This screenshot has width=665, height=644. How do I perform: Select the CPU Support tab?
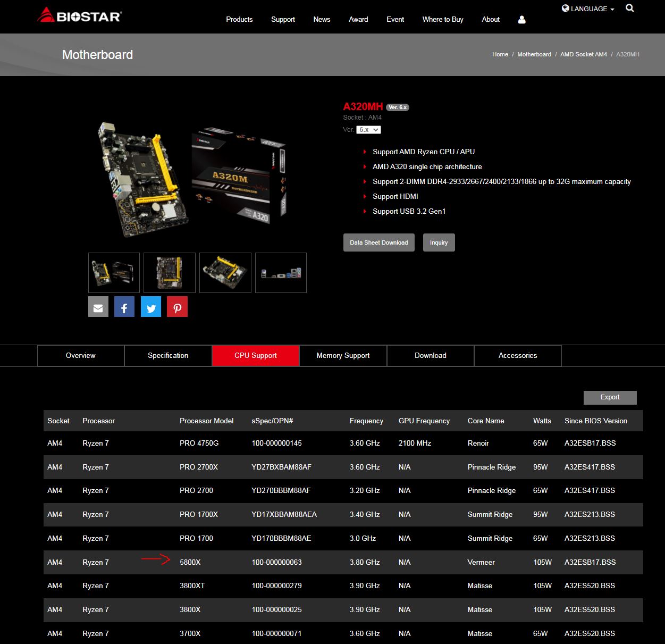tap(256, 355)
